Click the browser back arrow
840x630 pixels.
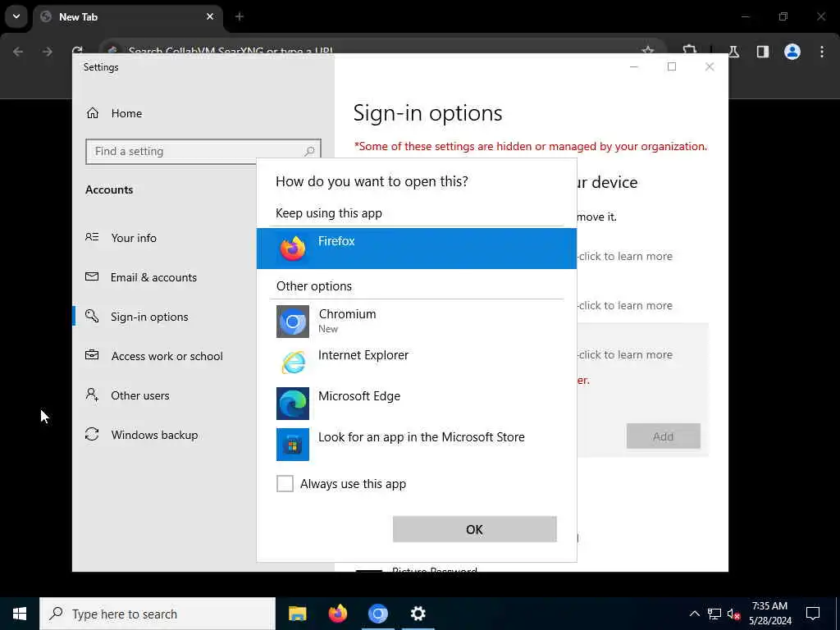[x=18, y=52]
